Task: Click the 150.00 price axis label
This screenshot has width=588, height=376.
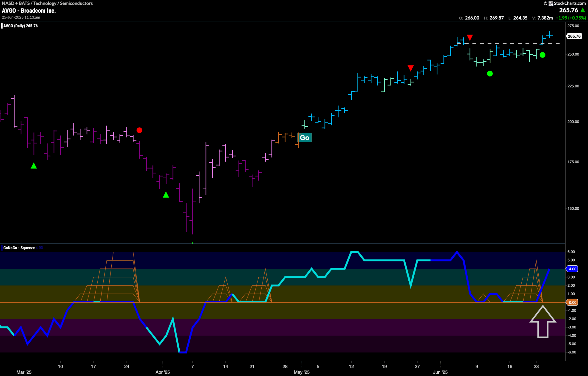Action: click(x=573, y=209)
